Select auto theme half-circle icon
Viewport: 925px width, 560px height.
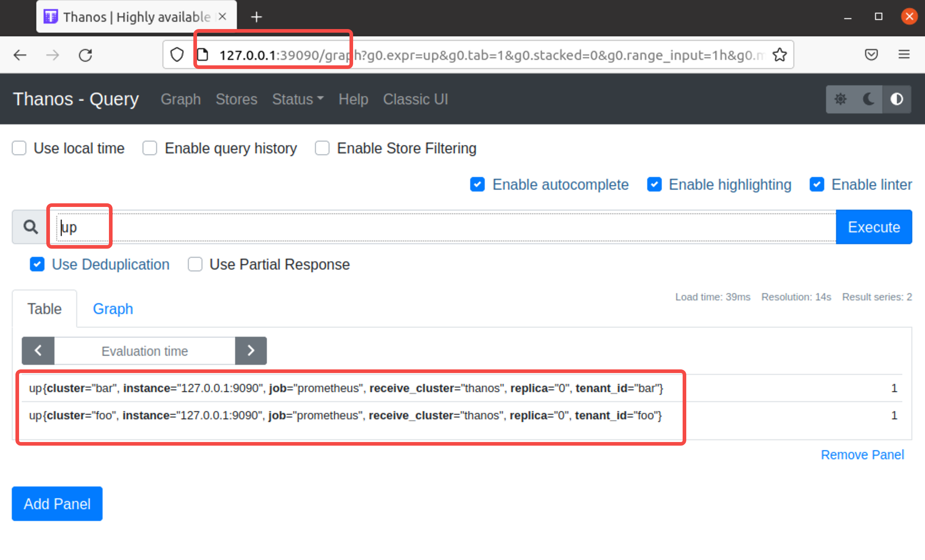(896, 99)
